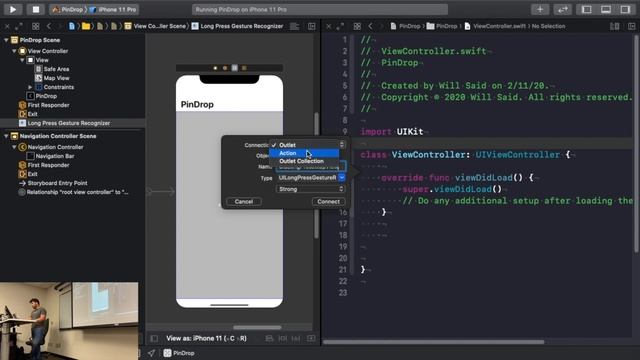640x360 pixels.
Task: Click the activity status Running PinDrop field
Action: (320, 9)
